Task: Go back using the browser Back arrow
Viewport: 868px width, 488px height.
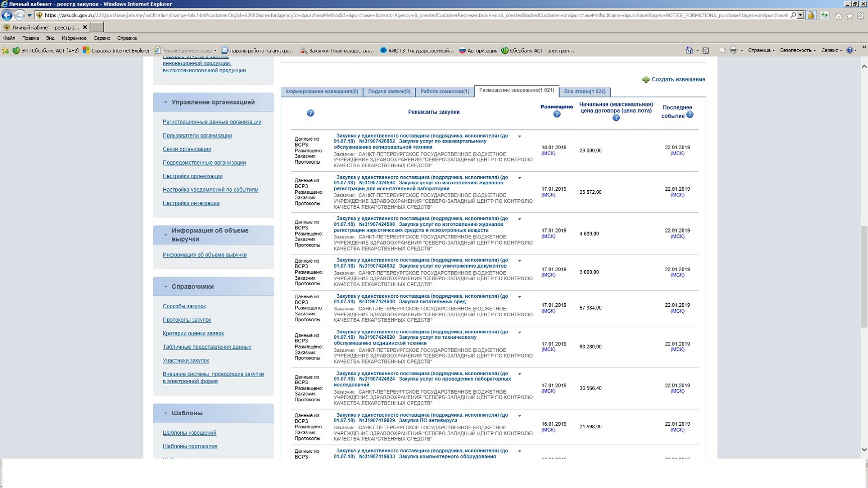Action: [7, 15]
